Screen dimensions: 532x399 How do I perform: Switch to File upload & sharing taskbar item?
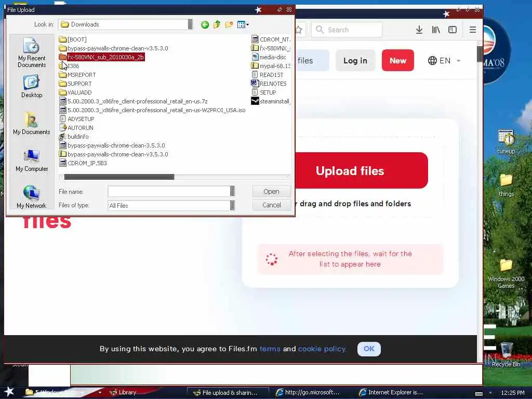click(228, 393)
